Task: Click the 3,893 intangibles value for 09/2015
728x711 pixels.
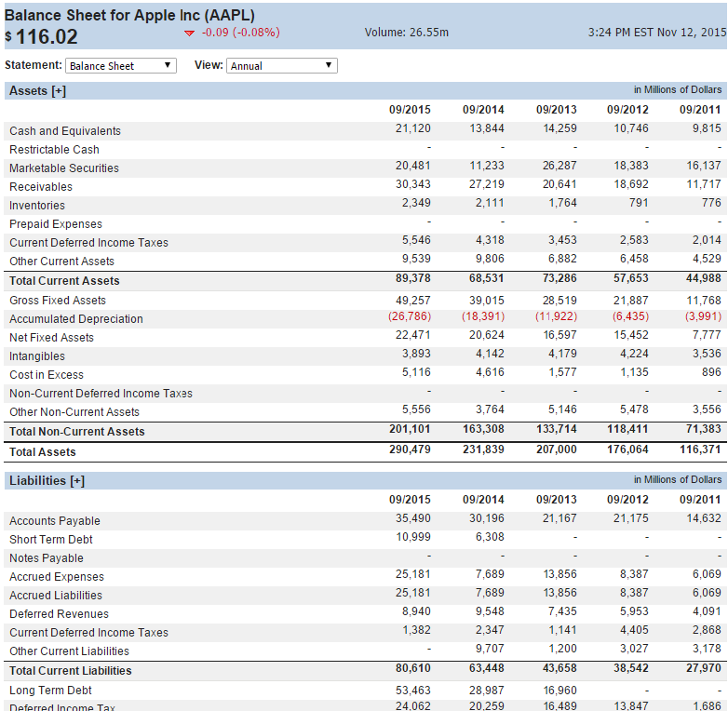Action: (416, 354)
